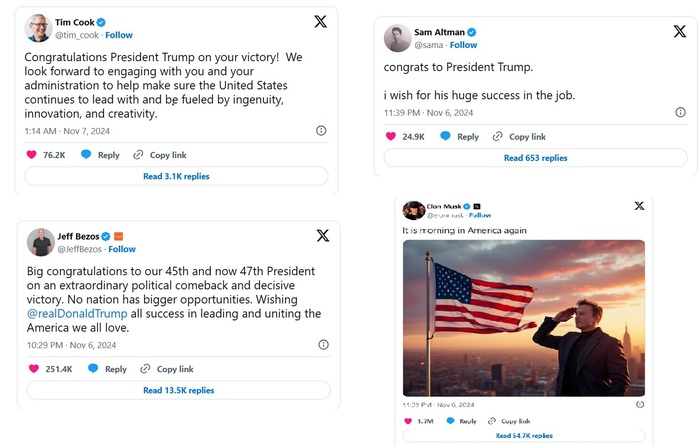
Task: Click the X logo on Sam Altman's tweet
Action: 679,31
